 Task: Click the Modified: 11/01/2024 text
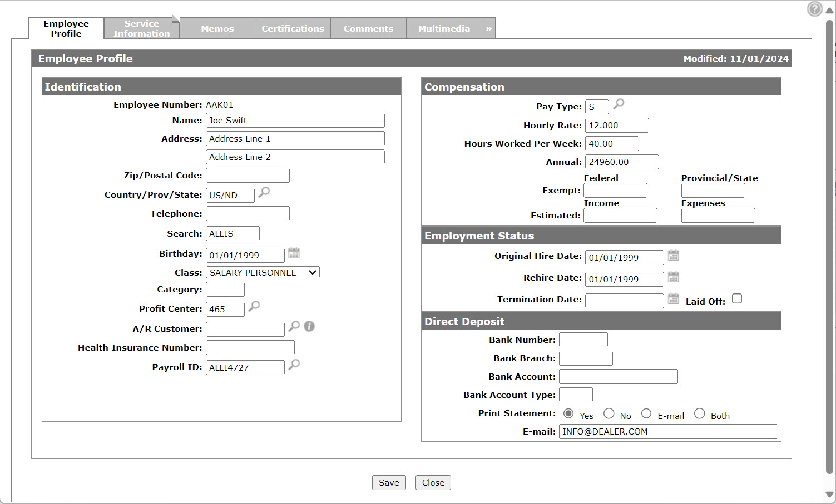(x=736, y=58)
